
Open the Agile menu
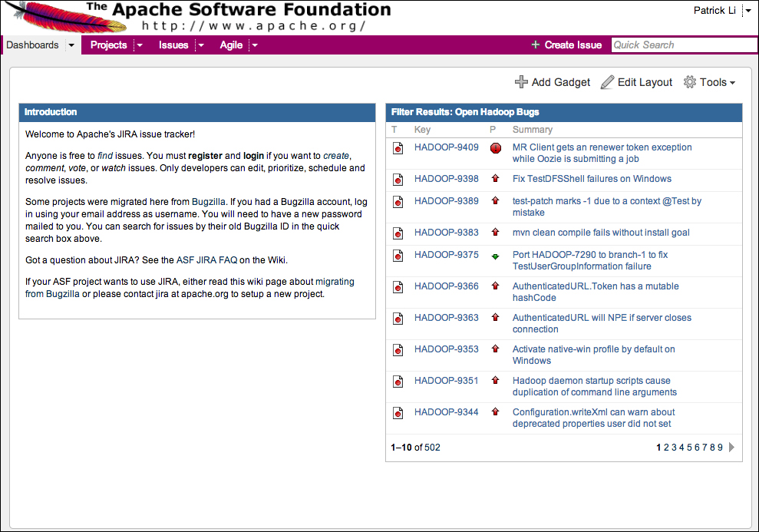pos(231,45)
